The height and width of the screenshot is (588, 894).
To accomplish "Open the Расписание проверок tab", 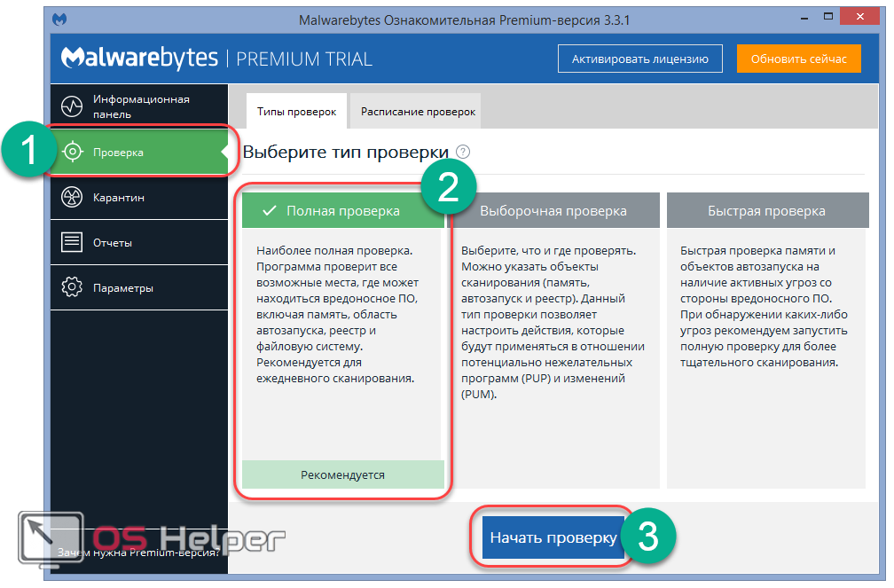I will point(417,112).
